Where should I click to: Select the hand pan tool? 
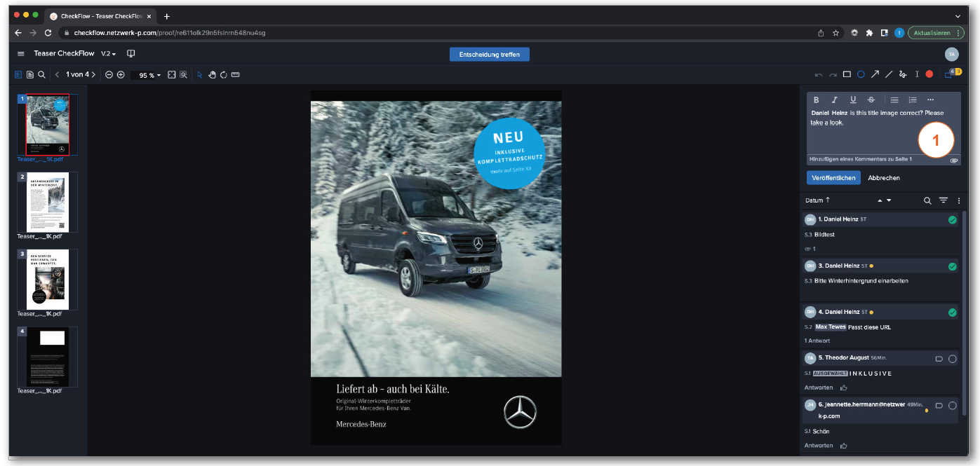212,74
